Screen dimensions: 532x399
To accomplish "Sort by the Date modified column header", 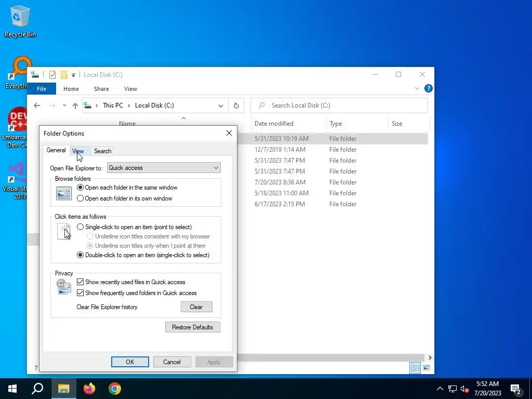I will click(288, 124).
